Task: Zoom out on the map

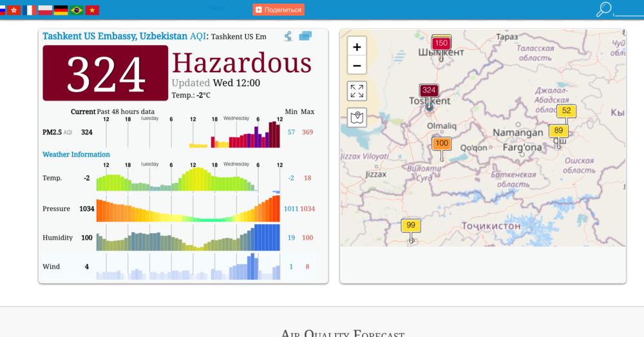Action: [357, 66]
